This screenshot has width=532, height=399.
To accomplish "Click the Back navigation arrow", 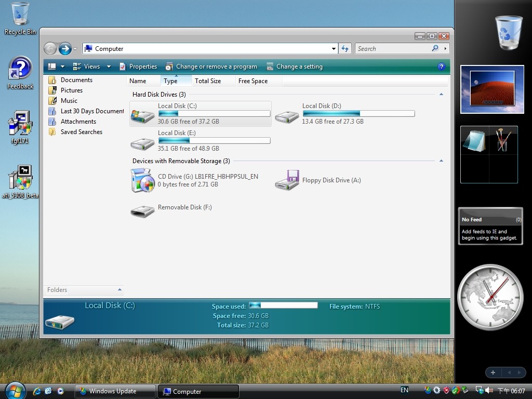I will pos(50,48).
